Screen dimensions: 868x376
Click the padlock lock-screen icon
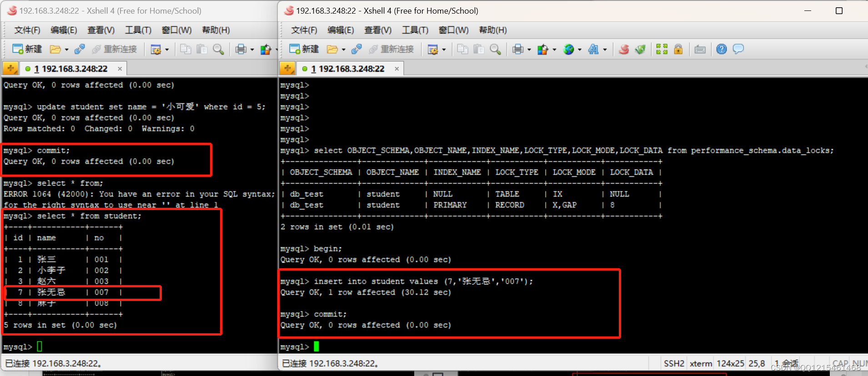(x=678, y=49)
